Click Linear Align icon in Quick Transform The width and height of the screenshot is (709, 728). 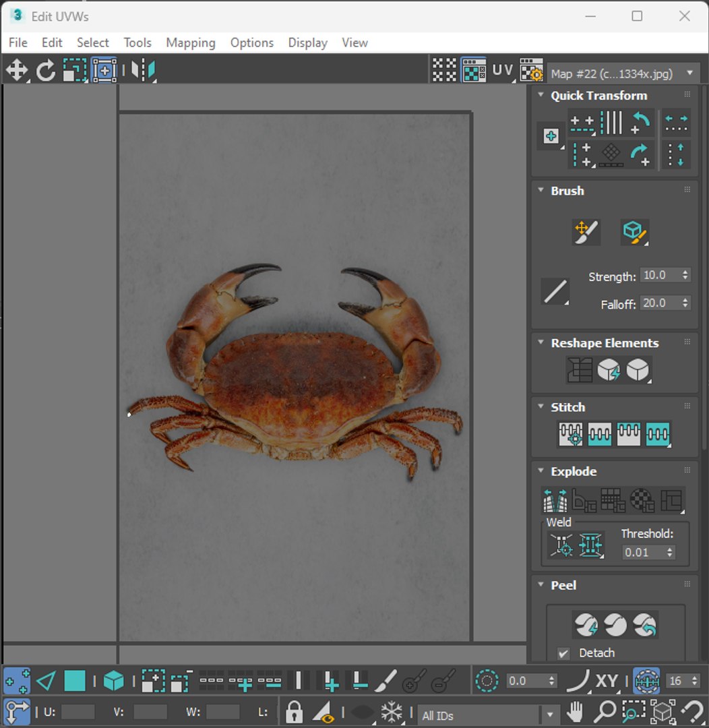pos(611,123)
